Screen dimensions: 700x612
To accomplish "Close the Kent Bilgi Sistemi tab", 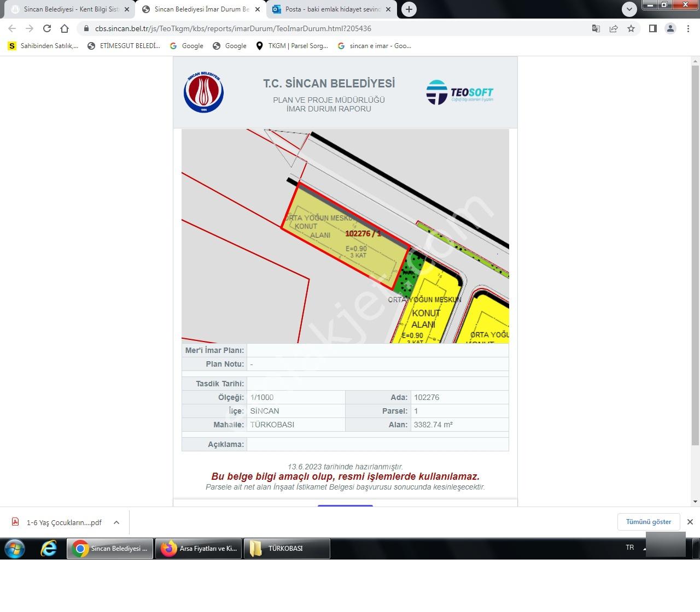I will click(127, 9).
